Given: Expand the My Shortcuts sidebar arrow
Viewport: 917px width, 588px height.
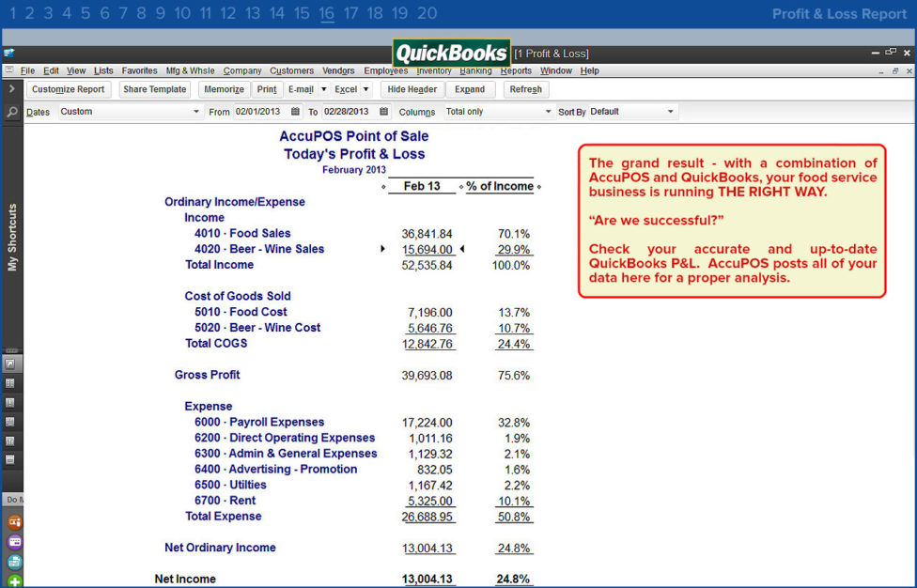Looking at the screenshot, I should (x=11, y=89).
